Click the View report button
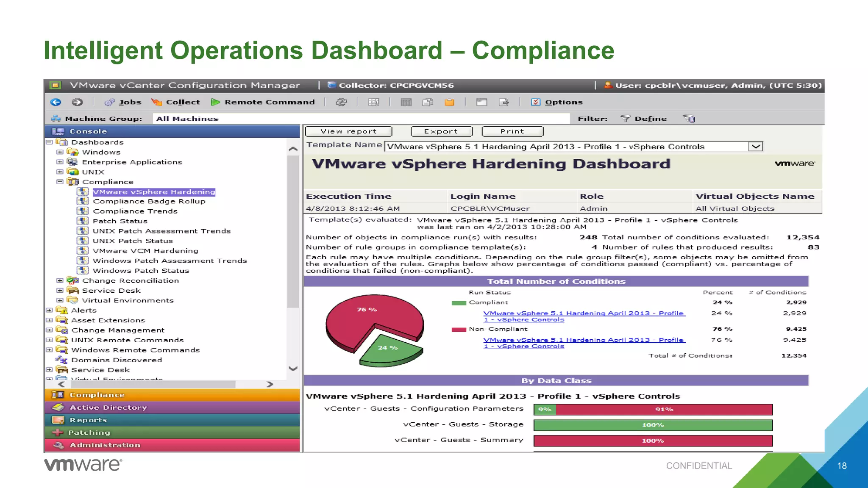The height and width of the screenshot is (488, 868). click(x=348, y=131)
